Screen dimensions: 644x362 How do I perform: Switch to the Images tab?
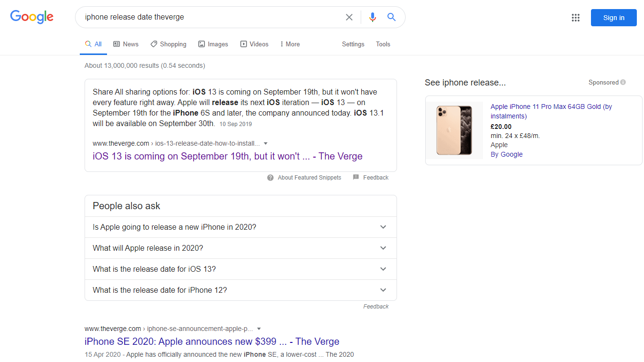213,44
